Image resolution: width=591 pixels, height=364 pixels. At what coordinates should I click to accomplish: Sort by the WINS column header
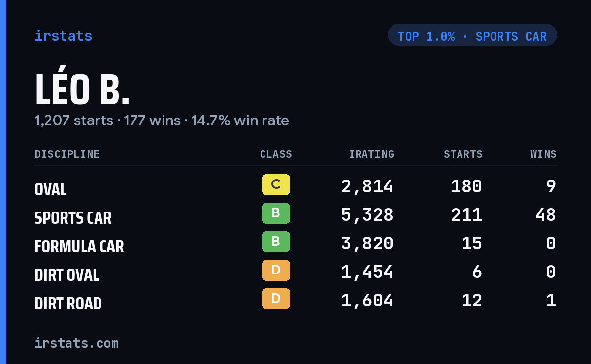point(543,154)
